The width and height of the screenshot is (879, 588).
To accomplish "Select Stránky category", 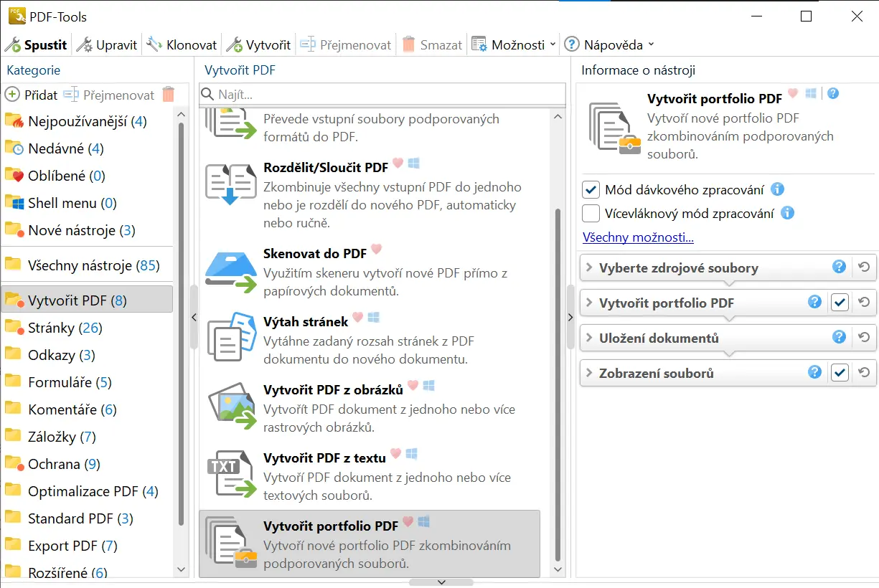I will click(x=88, y=328).
